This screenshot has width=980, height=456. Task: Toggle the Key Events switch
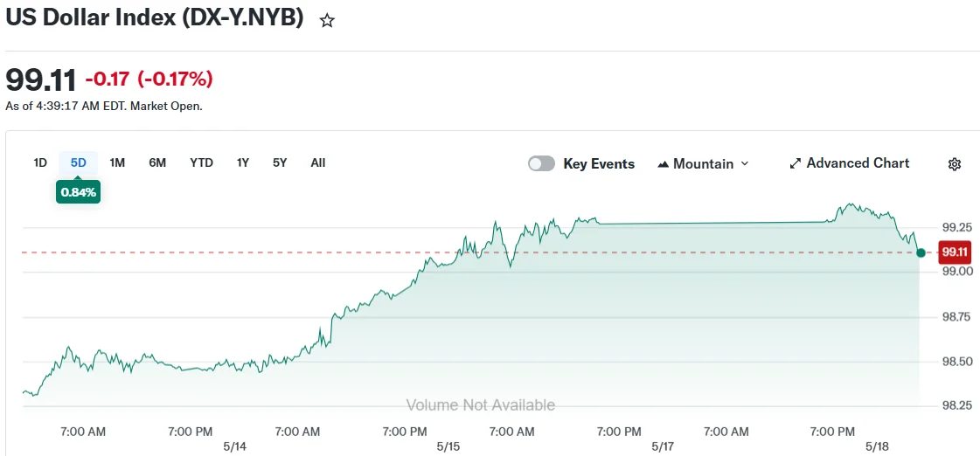(x=541, y=163)
